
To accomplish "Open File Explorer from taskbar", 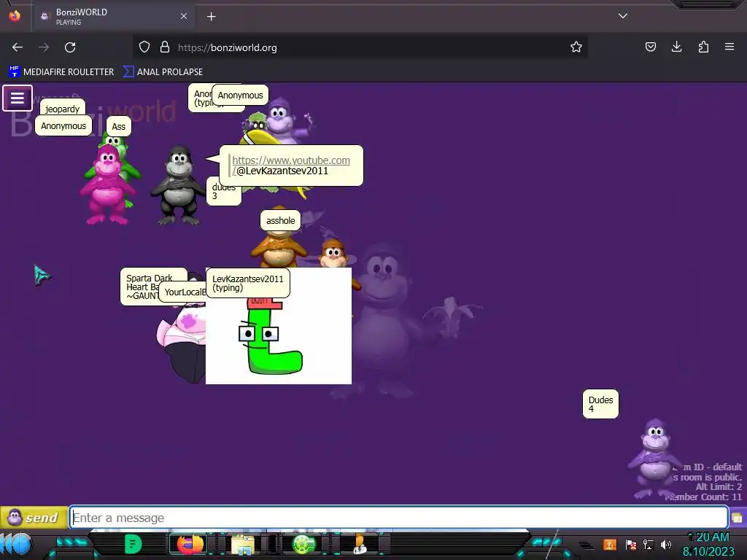I will (x=243, y=544).
